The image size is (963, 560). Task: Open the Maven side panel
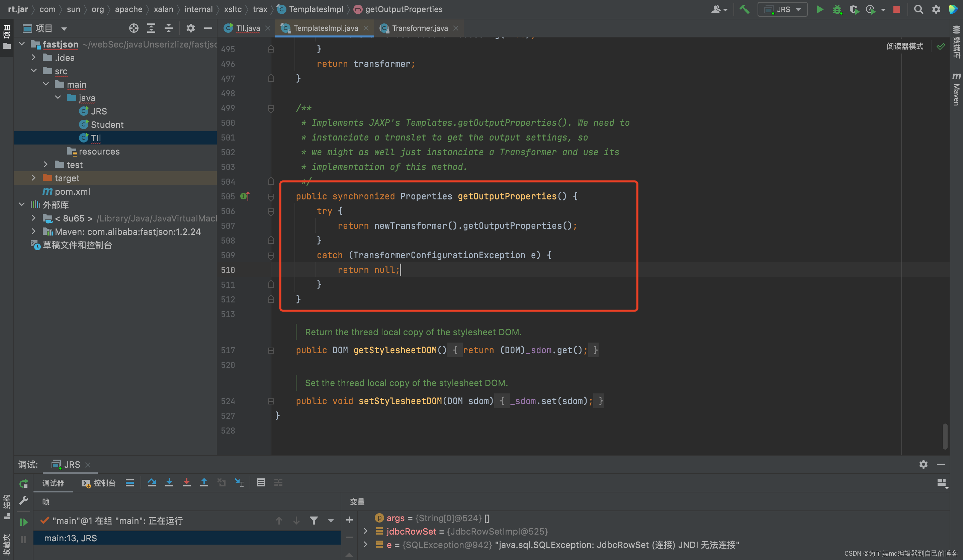(956, 89)
